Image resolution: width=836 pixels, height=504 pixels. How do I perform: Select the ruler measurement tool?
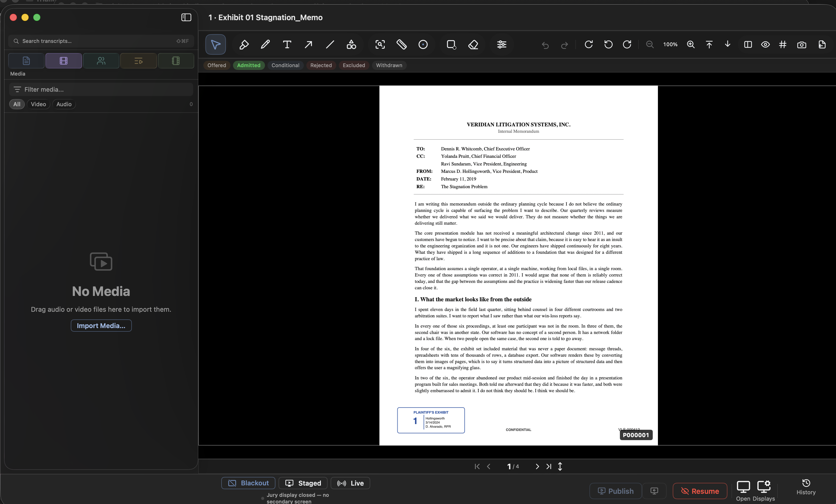coord(402,44)
